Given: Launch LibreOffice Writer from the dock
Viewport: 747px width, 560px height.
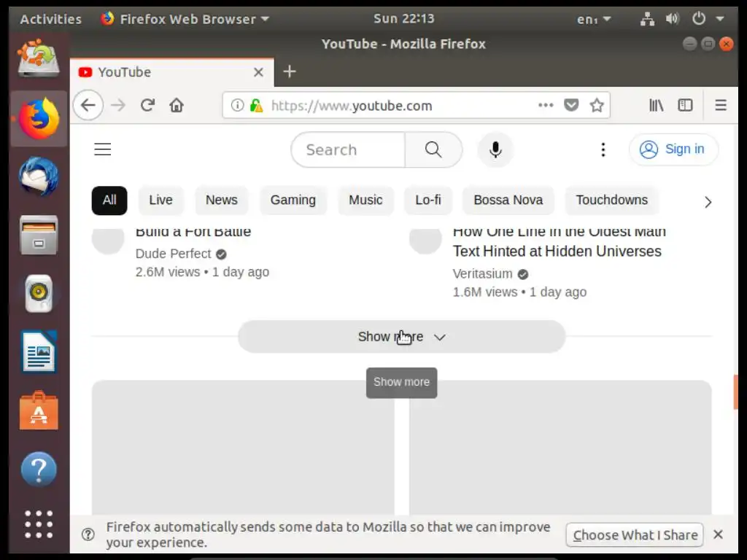Looking at the screenshot, I should coord(39,352).
